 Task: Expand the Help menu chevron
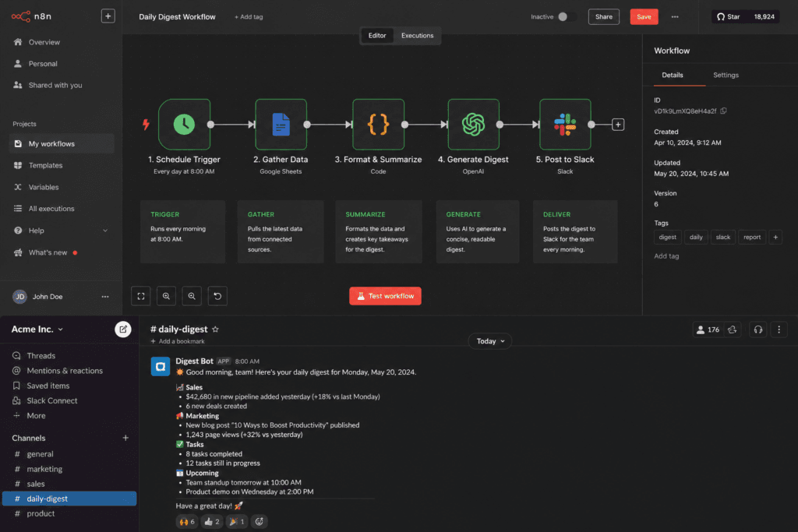105,231
